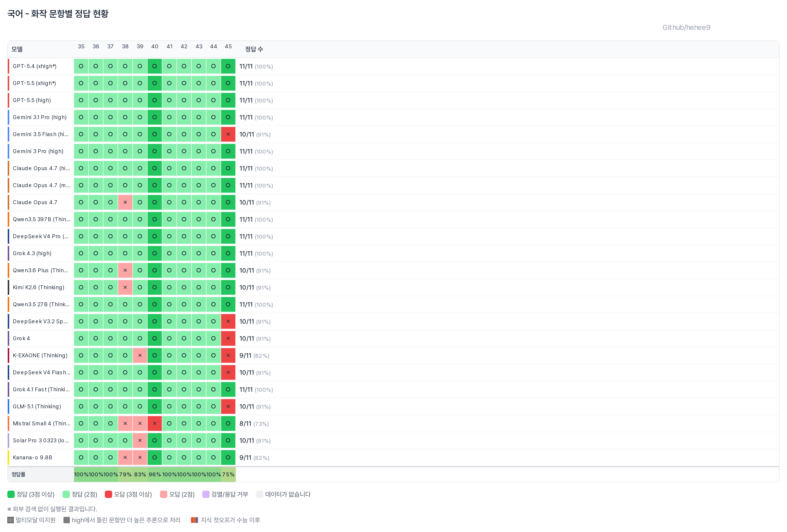The width and height of the screenshot is (787, 532).
Task: Click the red 오답 (3점 이상) legend swatch
Action: [x=108, y=495]
